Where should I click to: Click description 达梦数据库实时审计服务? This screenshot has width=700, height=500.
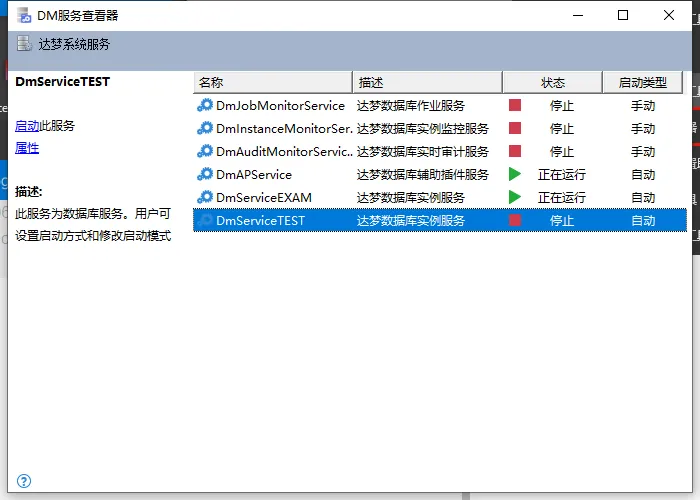[x=423, y=152]
